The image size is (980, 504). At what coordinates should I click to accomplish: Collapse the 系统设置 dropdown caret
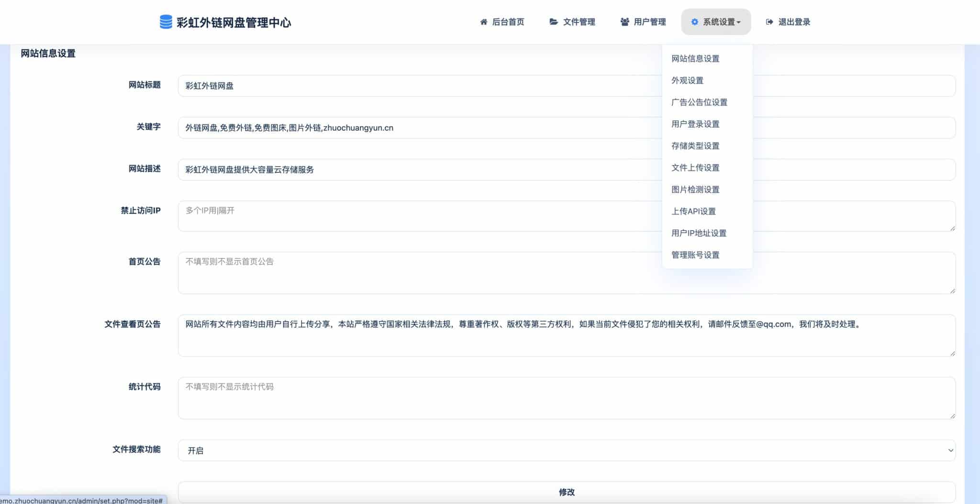tap(738, 22)
